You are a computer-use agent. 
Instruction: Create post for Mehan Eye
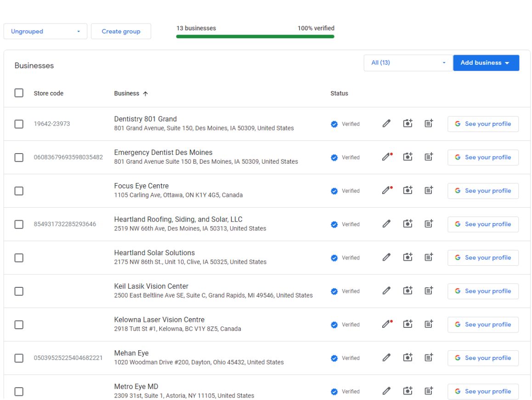(x=429, y=357)
